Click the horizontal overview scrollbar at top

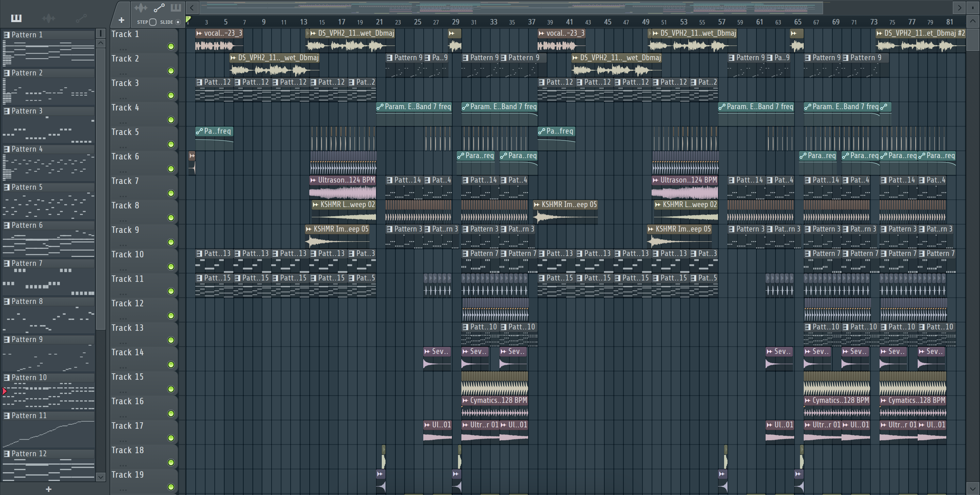coord(512,7)
